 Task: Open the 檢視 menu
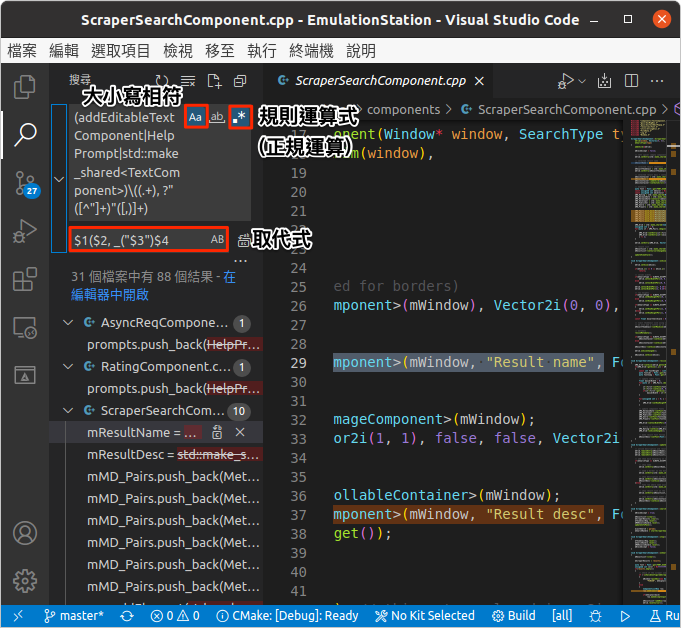(178, 51)
